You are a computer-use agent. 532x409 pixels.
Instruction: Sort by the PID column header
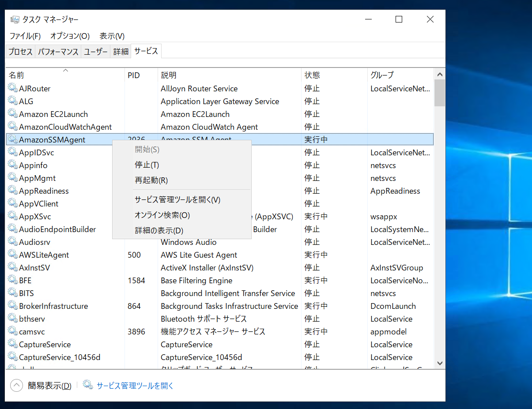tap(141, 75)
